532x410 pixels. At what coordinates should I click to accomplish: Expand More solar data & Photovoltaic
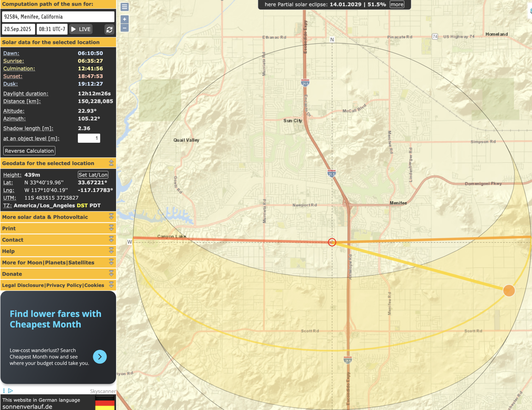click(111, 217)
